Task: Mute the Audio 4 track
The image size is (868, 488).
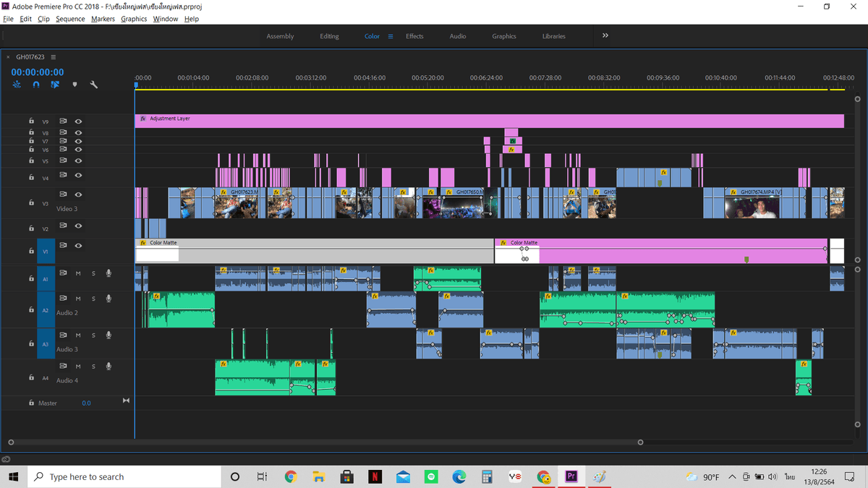Action: (x=78, y=366)
